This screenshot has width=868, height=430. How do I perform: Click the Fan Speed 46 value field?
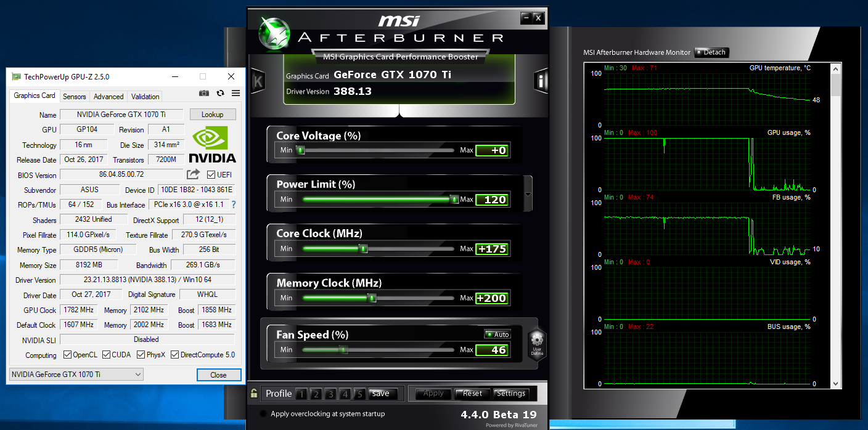[492, 350]
